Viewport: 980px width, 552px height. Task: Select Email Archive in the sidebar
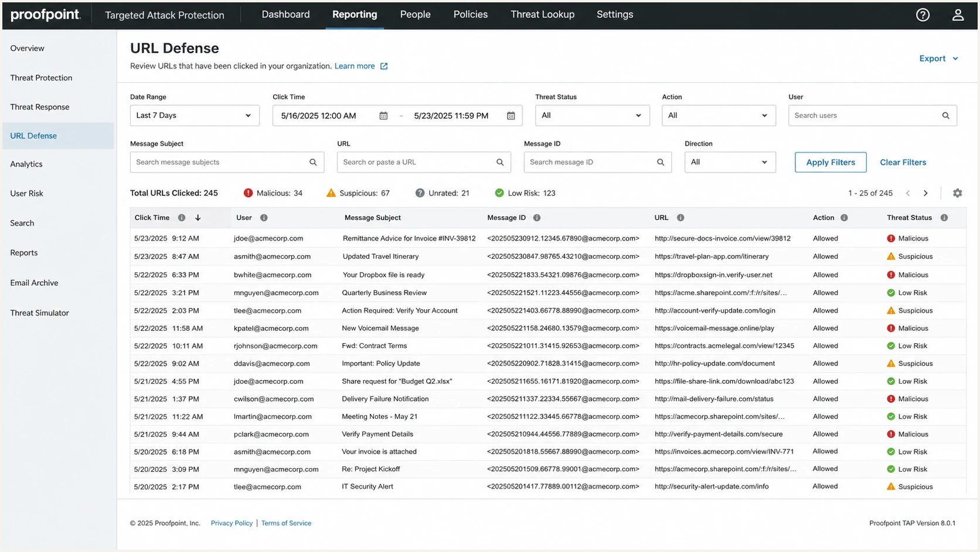[34, 283]
